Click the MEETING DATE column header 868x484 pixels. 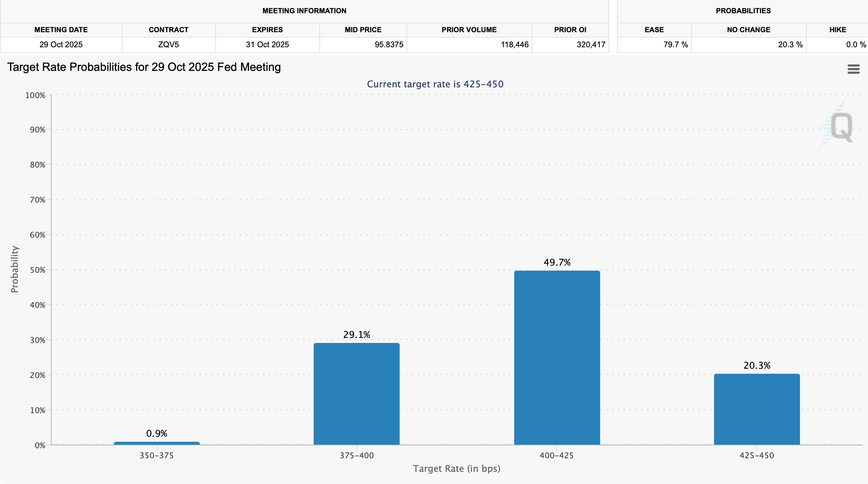click(61, 30)
